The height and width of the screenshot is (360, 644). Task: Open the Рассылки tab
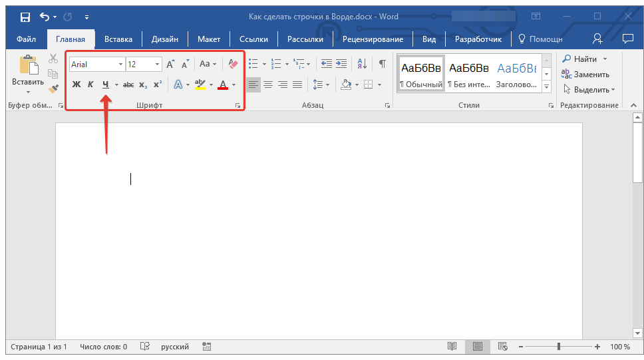click(x=305, y=39)
